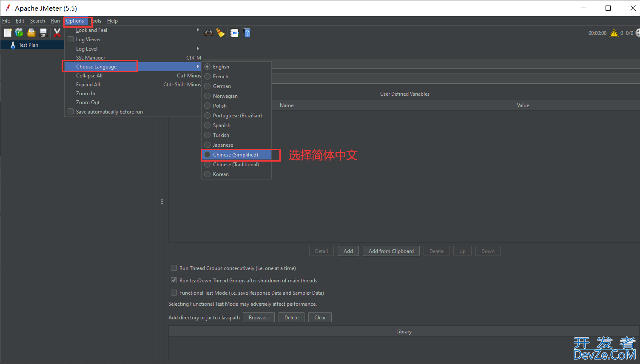This screenshot has width=640, height=364.
Task: Uncheck Run tearDown Thread Groups after shutdown
Action: coord(174,280)
